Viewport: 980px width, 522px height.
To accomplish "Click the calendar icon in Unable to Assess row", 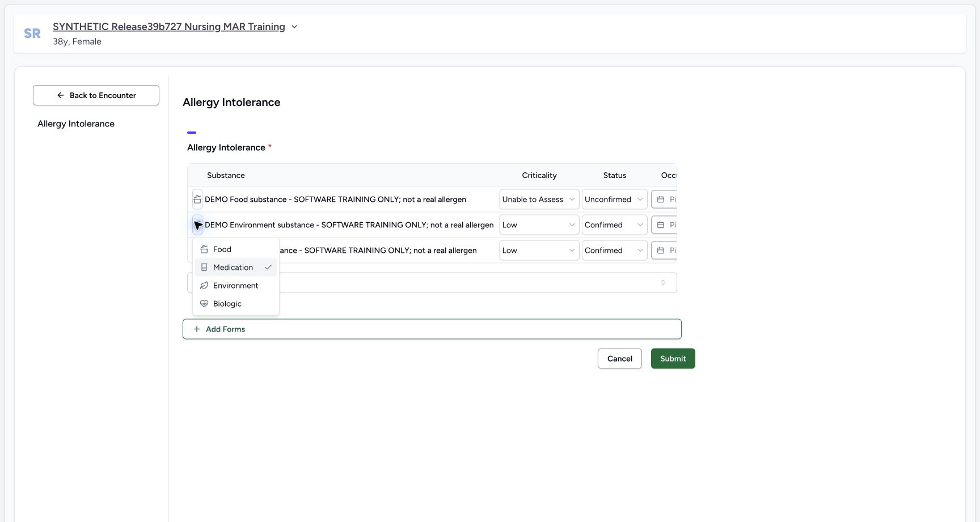I will pyautogui.click(x=661, y=200).
